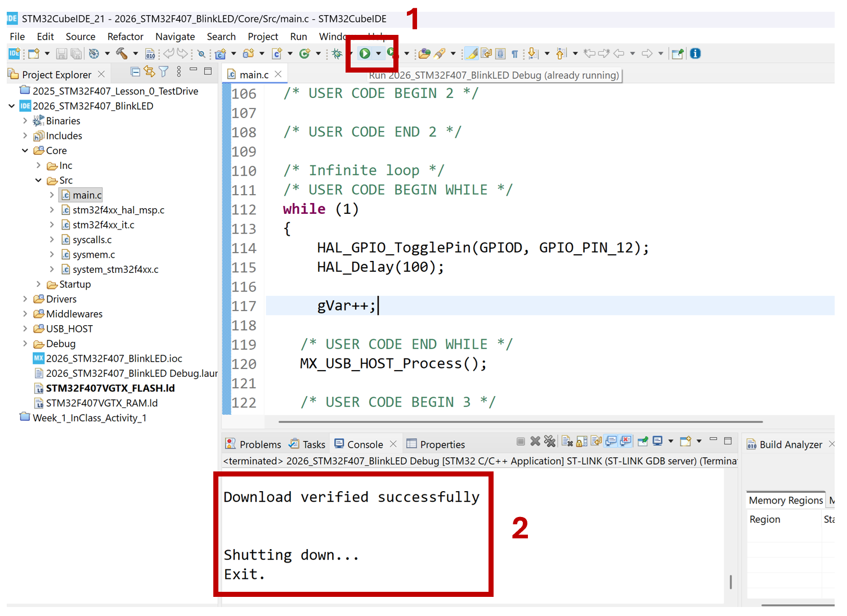
Task: Click the new C source folder icon
Action: tap(248, 53)
